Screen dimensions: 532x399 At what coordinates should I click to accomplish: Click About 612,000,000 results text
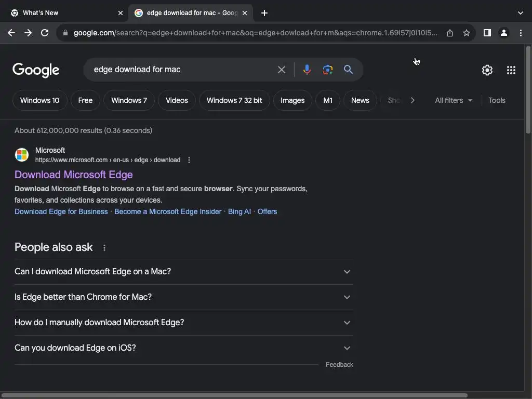[83, 130]
